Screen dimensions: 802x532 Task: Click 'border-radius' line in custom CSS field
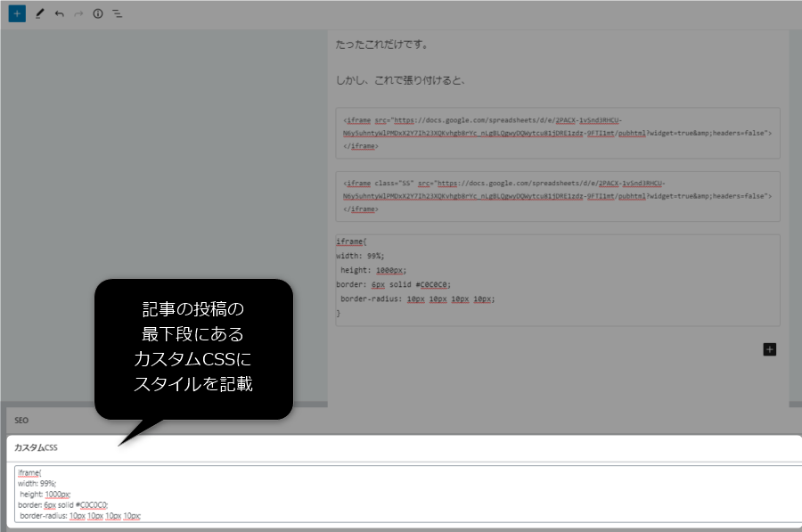[80, 516]
